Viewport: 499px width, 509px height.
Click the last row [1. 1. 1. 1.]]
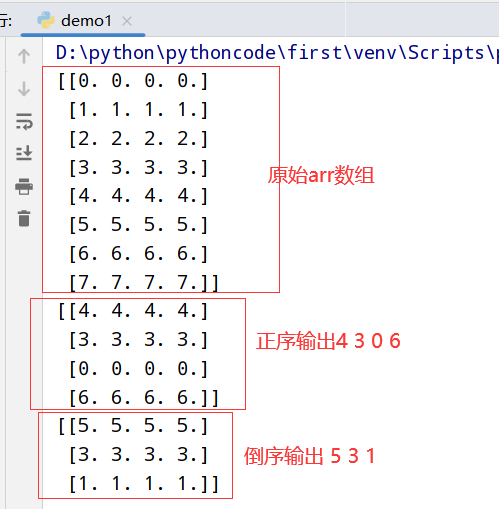[144, 484]
